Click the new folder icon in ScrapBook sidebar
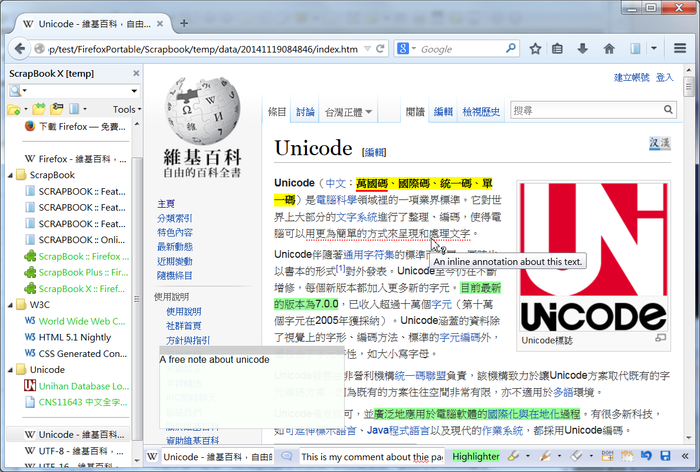Screen dimensions: 700x472 tap(13, 109)
